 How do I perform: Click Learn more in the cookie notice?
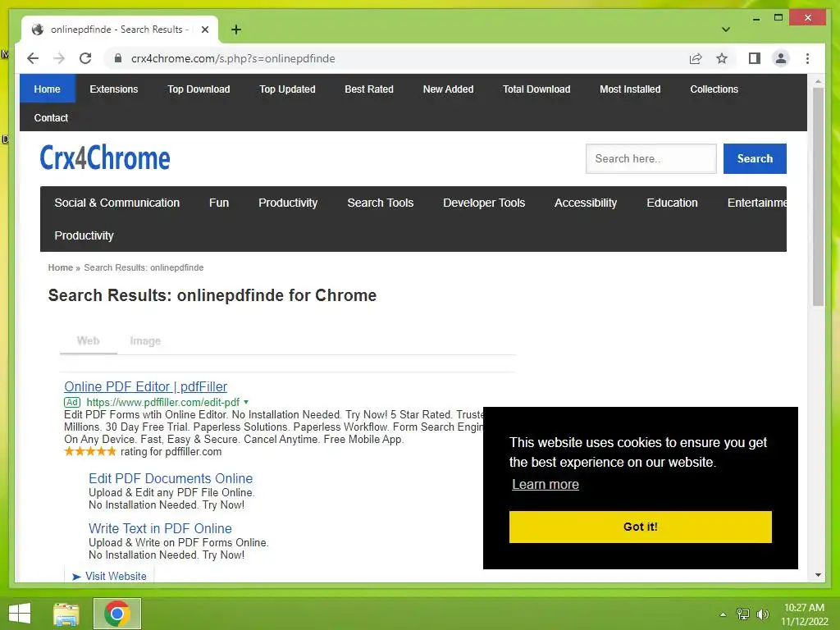pyautogui.click(x=546, y=484)
